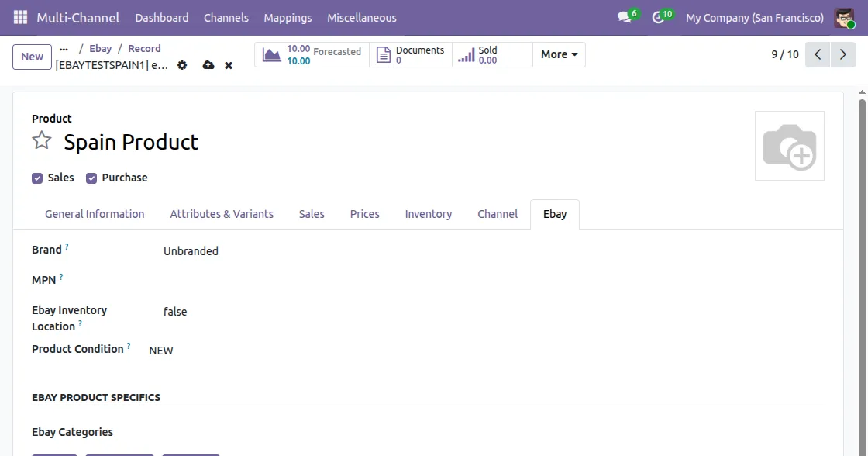
Task: Open the Miscellaneous menu
Action: pyautogui.click(x=361, y=18)
